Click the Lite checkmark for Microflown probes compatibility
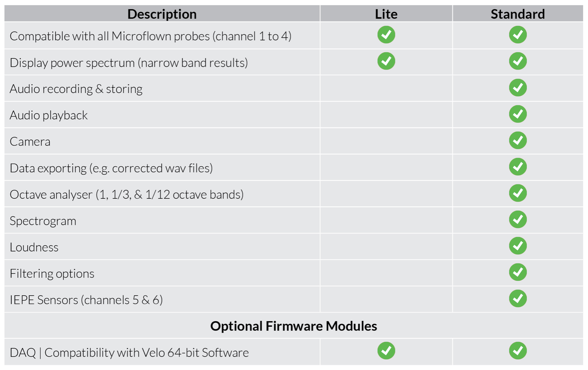588x370 pixels. 386,35
